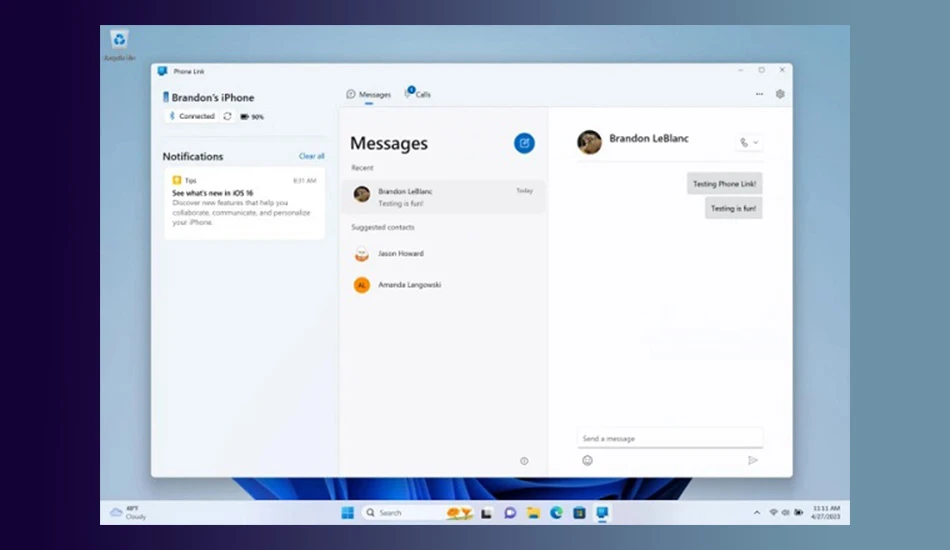Open the Windows Start menu
Image resolution: width=950 pixels, height=550 pixels.
347,513
